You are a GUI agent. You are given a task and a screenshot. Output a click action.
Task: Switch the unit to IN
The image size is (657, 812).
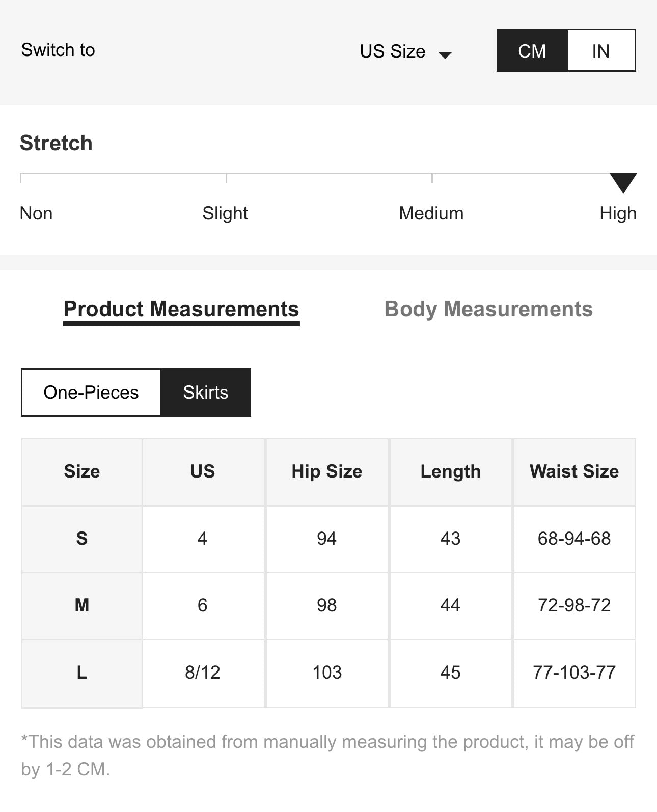click(600, 51)
